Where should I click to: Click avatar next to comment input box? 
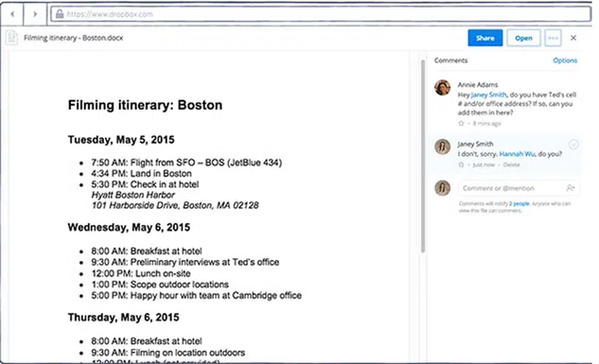(443, 188)
